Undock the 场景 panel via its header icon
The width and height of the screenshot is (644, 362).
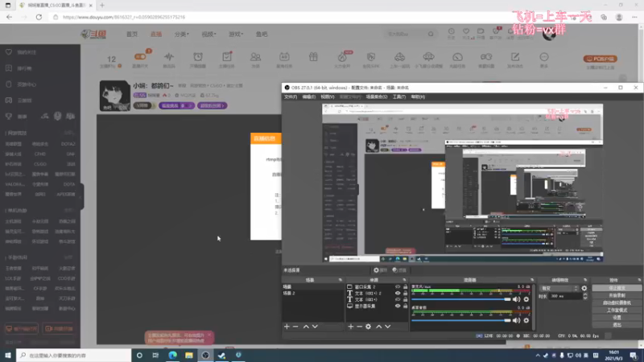point(340,280)
